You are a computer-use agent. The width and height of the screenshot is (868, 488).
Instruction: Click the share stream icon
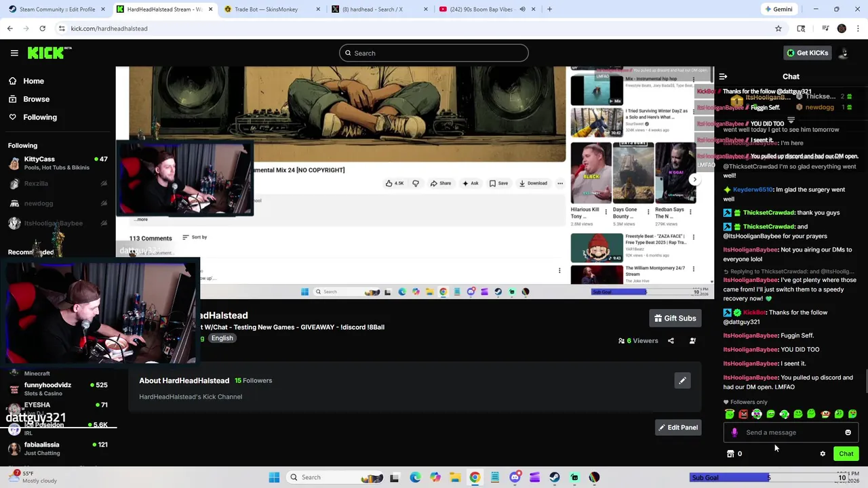[671, 341]
